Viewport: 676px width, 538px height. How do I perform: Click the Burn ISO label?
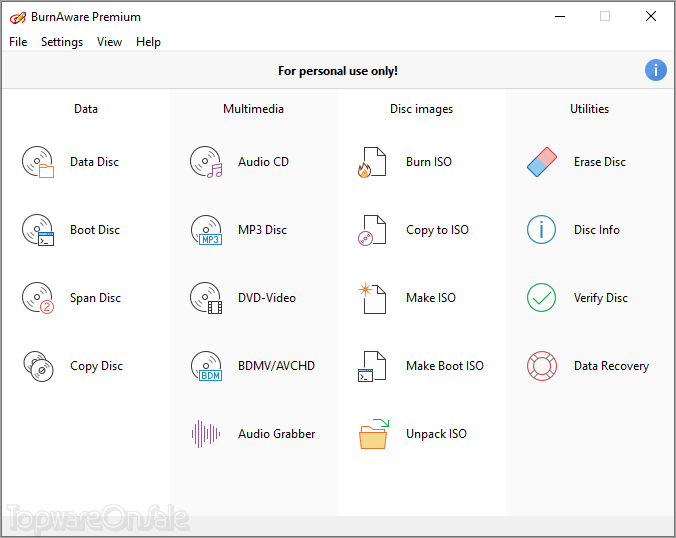coord(429,162)
